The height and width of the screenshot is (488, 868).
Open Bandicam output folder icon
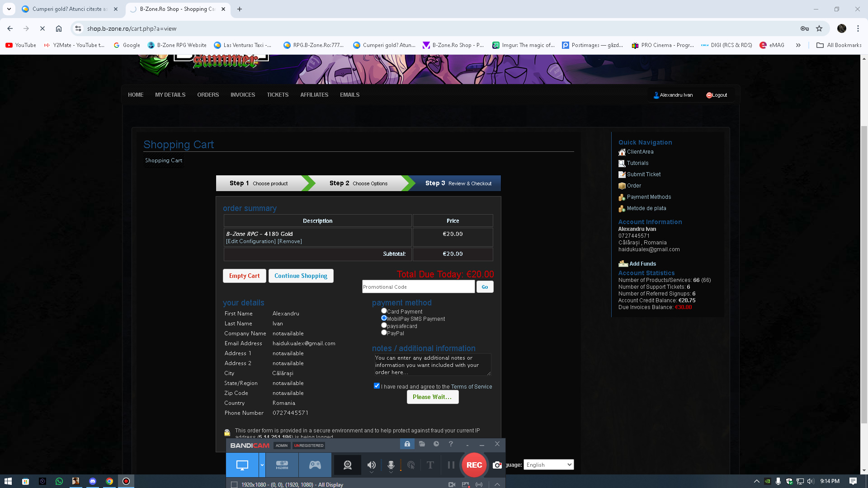tap(422, 444)
